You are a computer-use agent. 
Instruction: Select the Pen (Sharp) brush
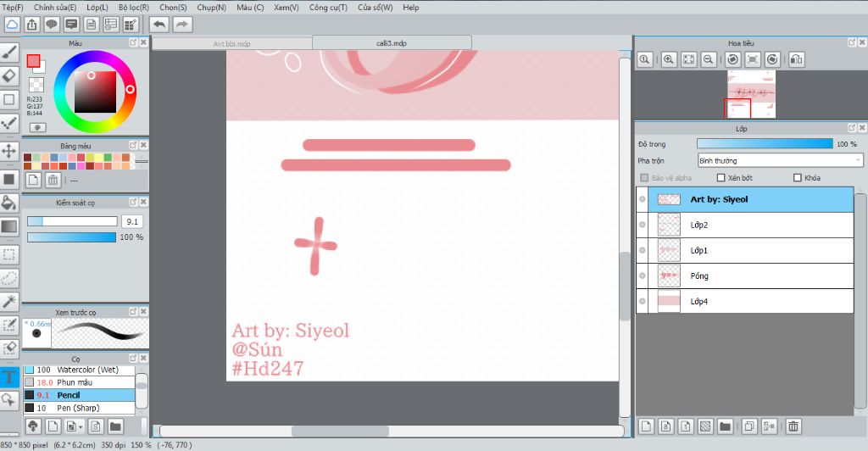pos(79,408)
